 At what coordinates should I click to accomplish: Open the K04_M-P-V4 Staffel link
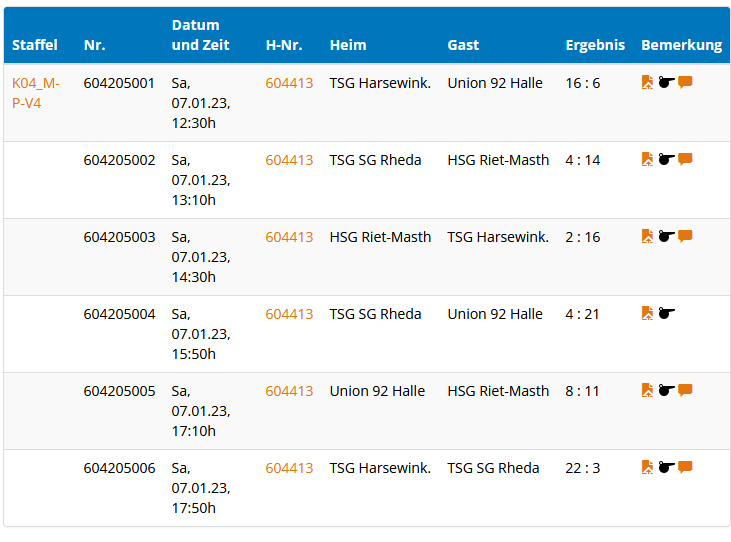tap(36, 93)
